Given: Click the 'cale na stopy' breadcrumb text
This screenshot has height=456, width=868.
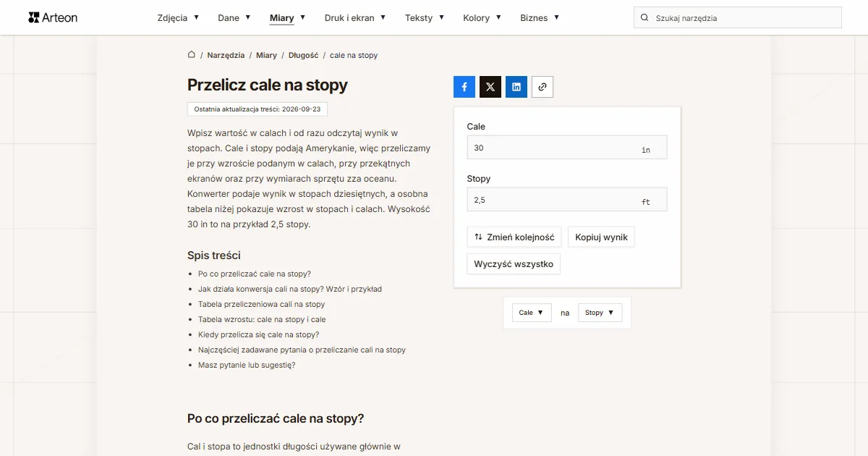Looking at the screenshot, I should (x=354, y=55).
